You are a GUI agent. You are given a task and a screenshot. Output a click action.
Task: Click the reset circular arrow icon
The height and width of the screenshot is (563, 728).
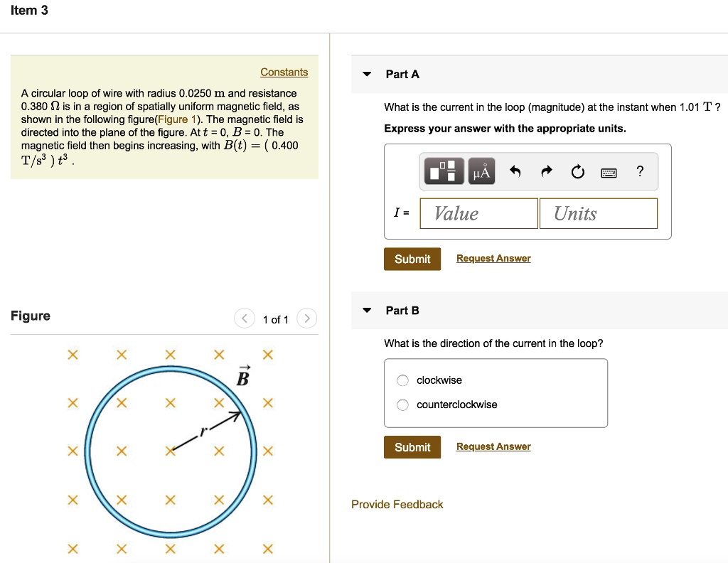[x=577, y=171]
